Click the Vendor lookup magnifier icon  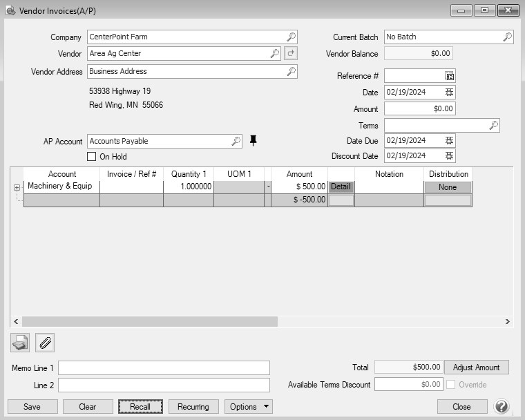pos(274,53)
